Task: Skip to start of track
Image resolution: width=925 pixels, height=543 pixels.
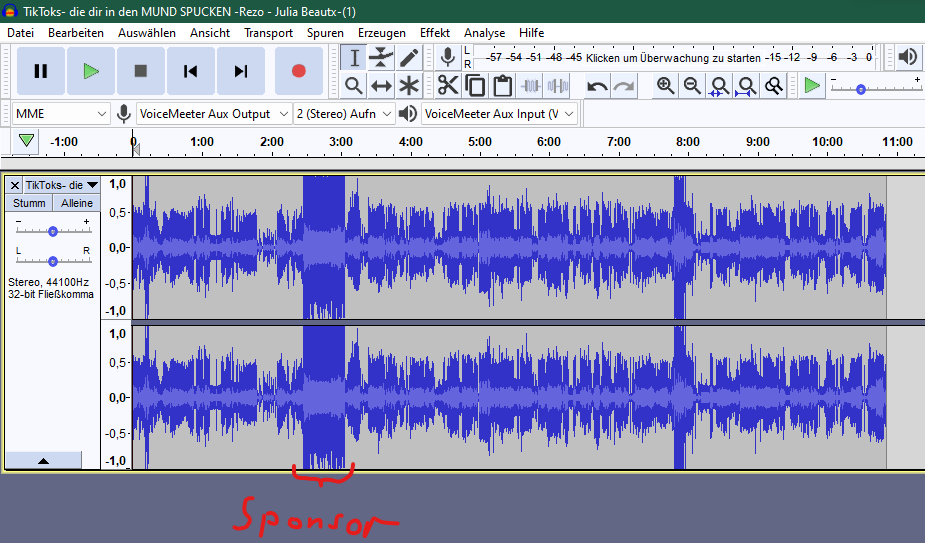Action: tap(191, 71)
